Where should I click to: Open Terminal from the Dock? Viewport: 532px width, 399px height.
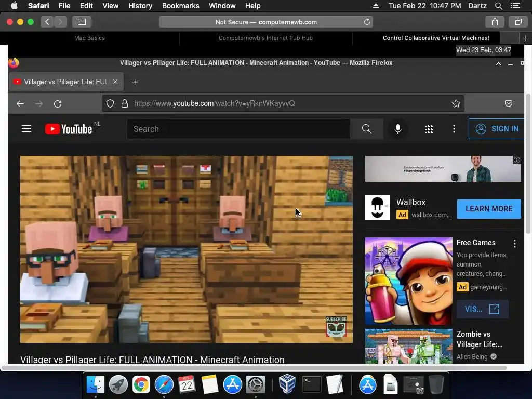311,385
